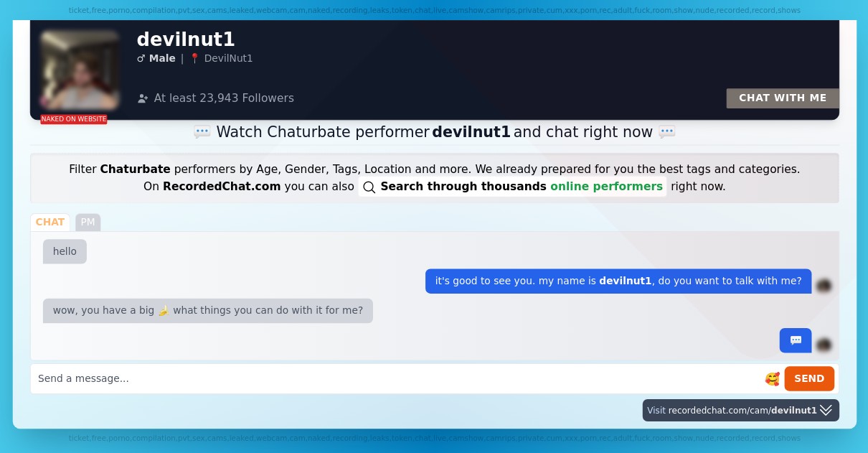
Task: Click avatar beside the typing indicator
Action: coord(824,345)
